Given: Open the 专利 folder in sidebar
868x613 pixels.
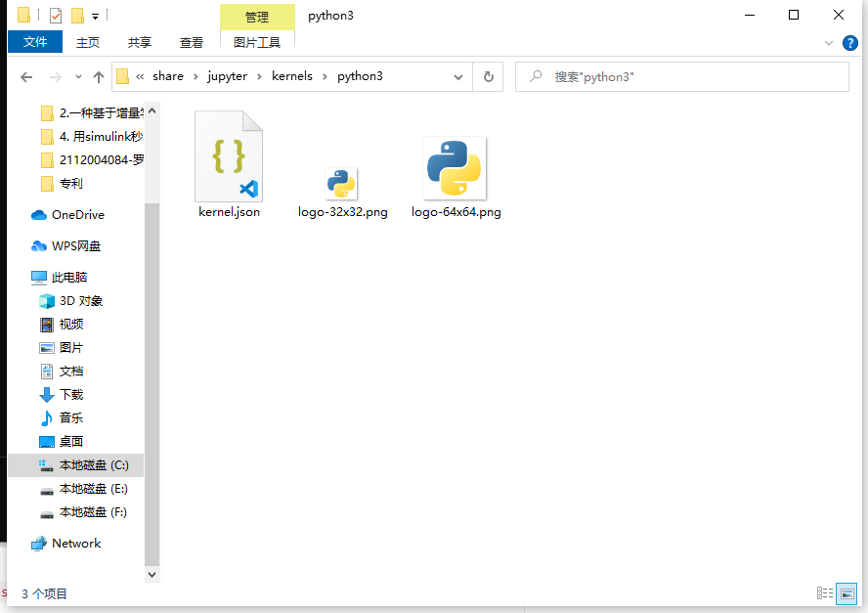Looking at the screenshot, I should point(62,183).
